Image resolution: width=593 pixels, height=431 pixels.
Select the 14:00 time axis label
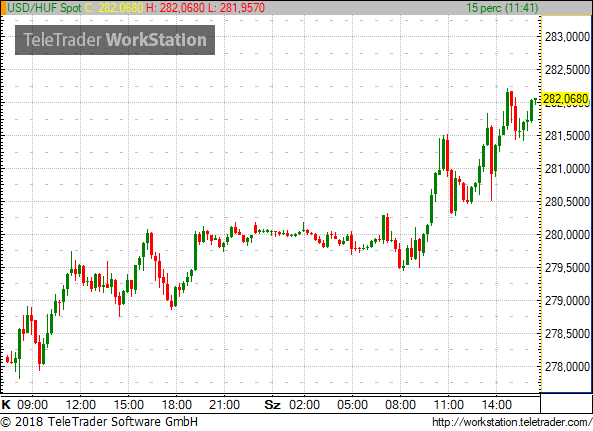pos(497,405)
